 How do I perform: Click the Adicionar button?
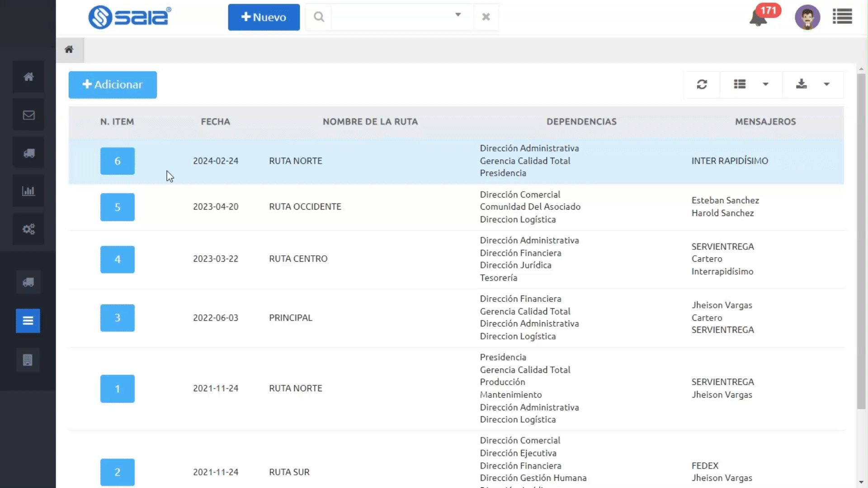pyautogui.click(x=113, y=84)
